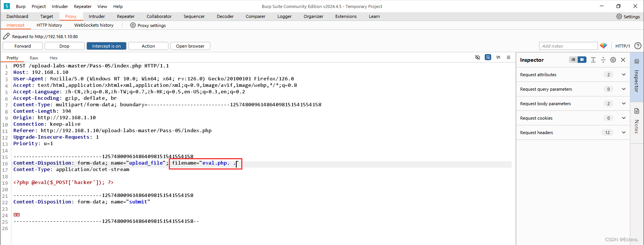Open the Burp menu
The image size is (644, 245).
[x=21, y=6]
